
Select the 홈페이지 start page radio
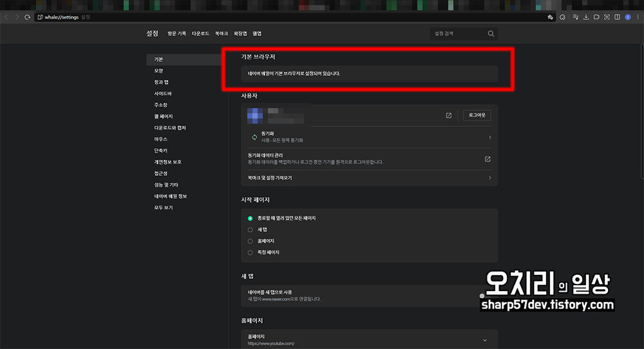(250, 241)
